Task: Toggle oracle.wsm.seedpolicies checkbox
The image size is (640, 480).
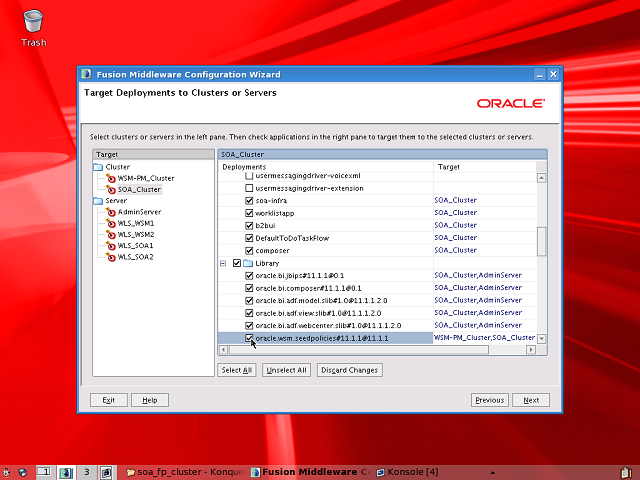Action: pos(249,338)
